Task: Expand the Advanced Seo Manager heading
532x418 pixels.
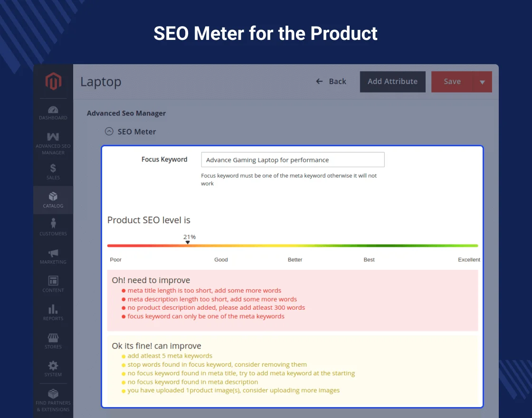Action: tap(126, 113)
